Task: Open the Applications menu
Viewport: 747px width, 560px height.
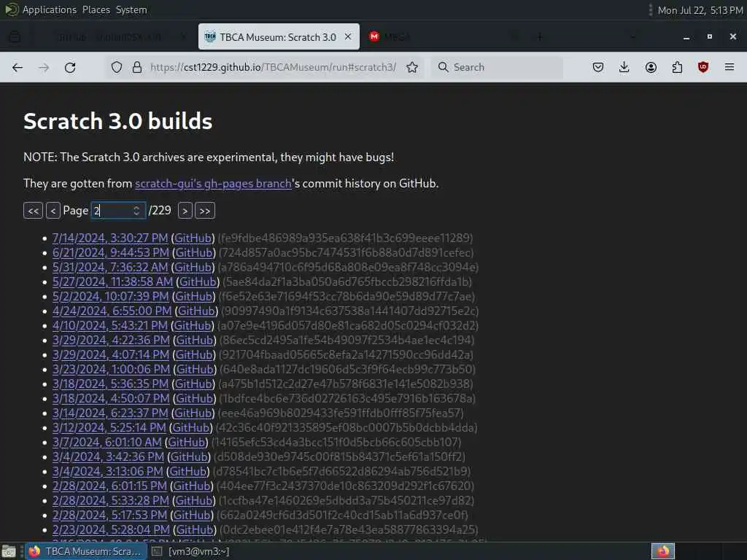Action: 49,9
